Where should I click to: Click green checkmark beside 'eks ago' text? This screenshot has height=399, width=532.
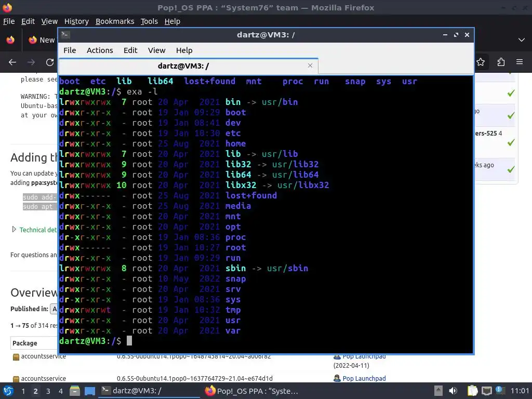click(511, 169)
